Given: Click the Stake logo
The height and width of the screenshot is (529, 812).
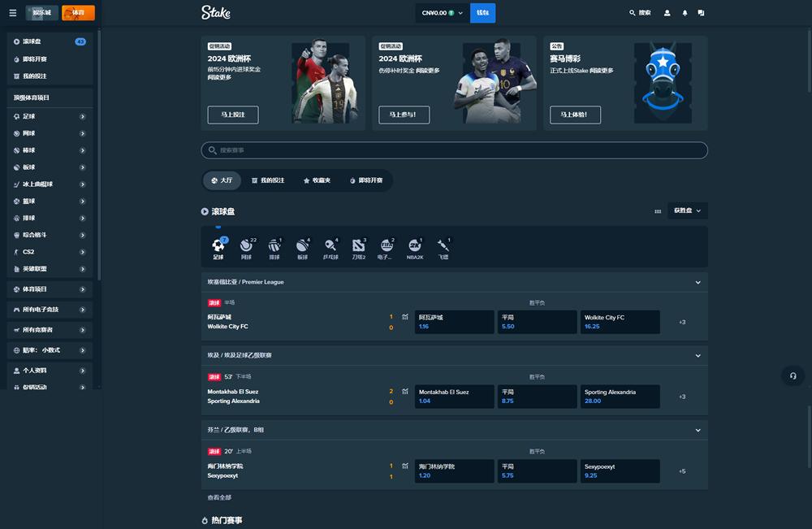Looking at the screenshot, I should [x=216, y=12].
